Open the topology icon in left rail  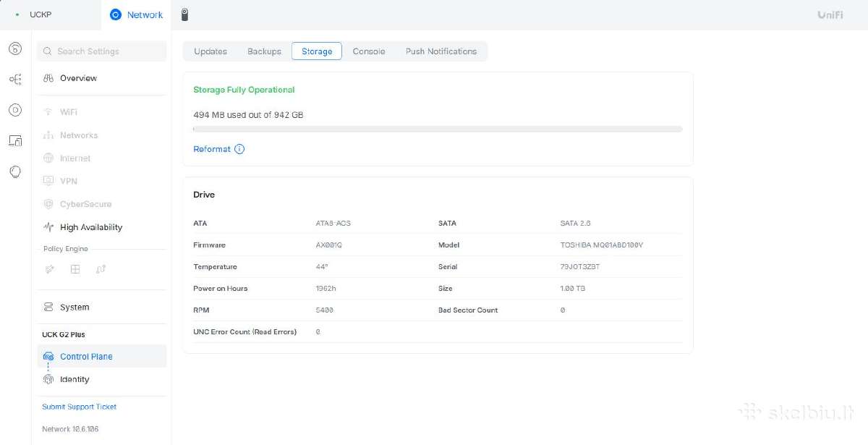pos(15,80)
